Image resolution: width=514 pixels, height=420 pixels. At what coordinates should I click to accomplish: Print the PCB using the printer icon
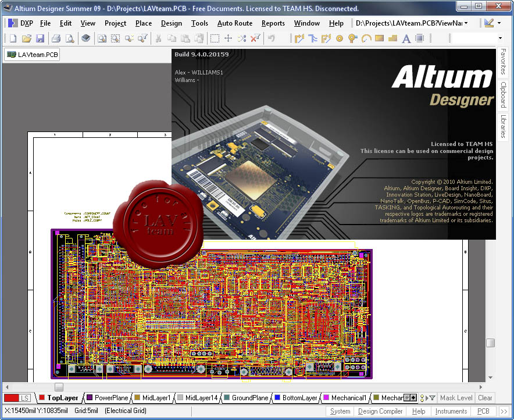click(x=56, y=39)
